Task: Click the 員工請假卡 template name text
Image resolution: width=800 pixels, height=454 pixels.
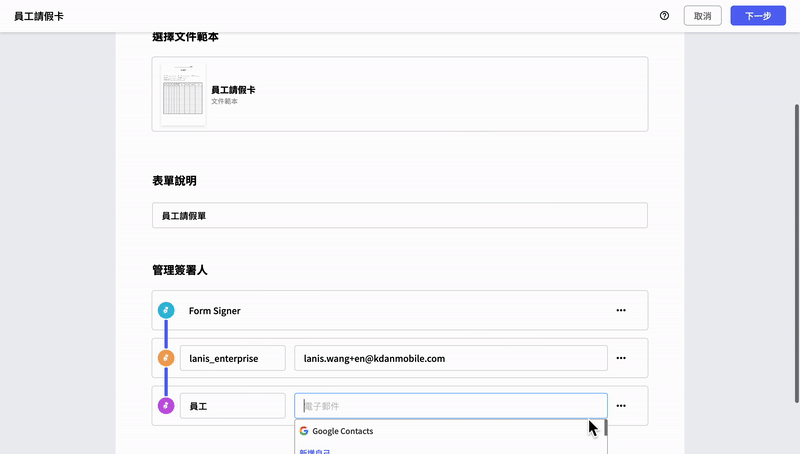Action: (x=233, y=90)
